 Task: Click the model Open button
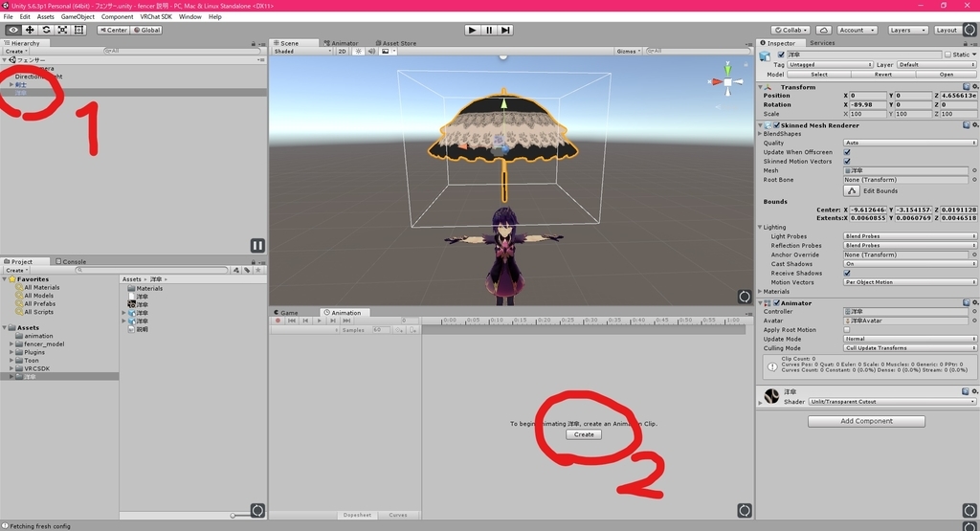947,75
